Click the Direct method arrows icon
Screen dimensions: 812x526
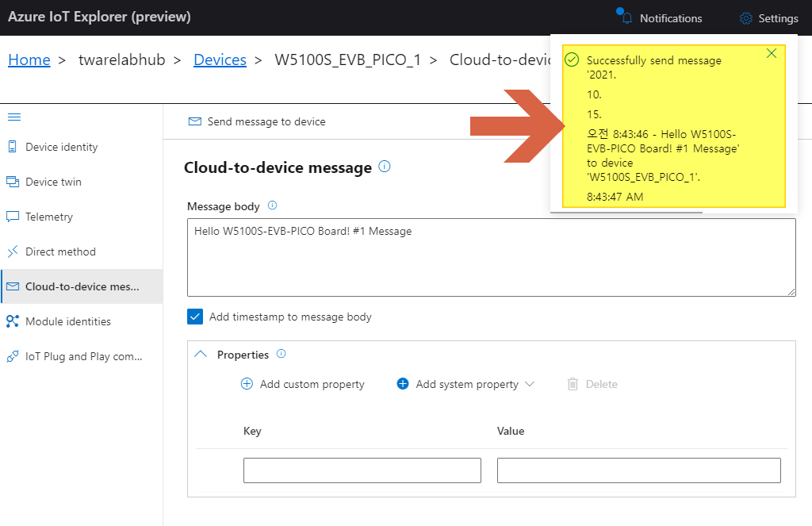(x=13, y=251)
